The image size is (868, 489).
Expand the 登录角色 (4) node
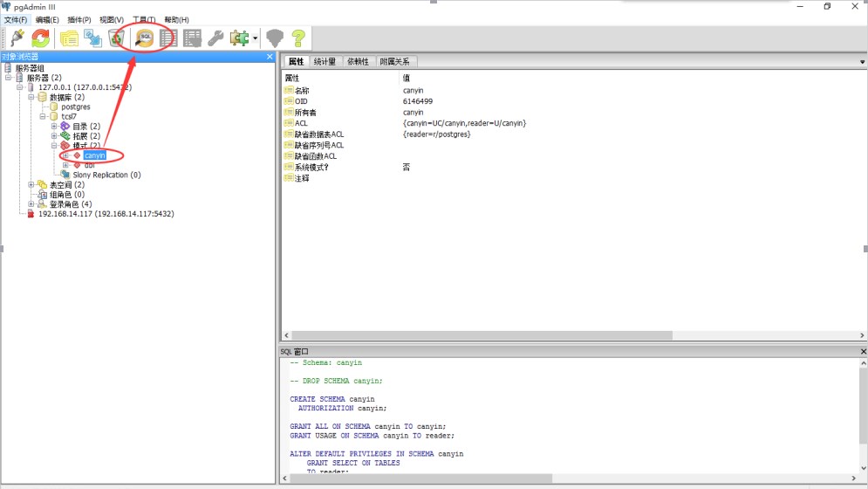pyautogui.click(x=31, y=204)
